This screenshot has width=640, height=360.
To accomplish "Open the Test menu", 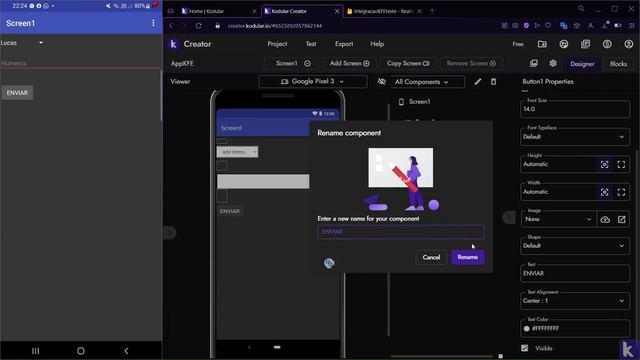I will (311, 44).
